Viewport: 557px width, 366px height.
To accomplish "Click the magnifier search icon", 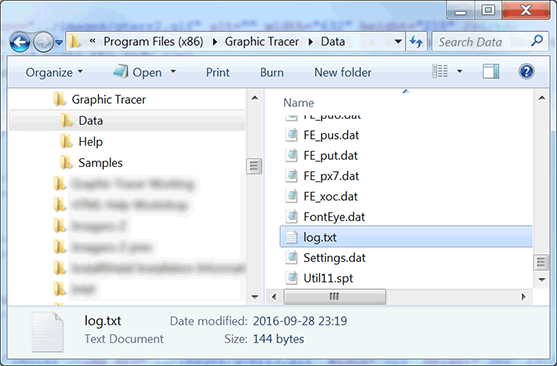I will [x=537, y=41].
